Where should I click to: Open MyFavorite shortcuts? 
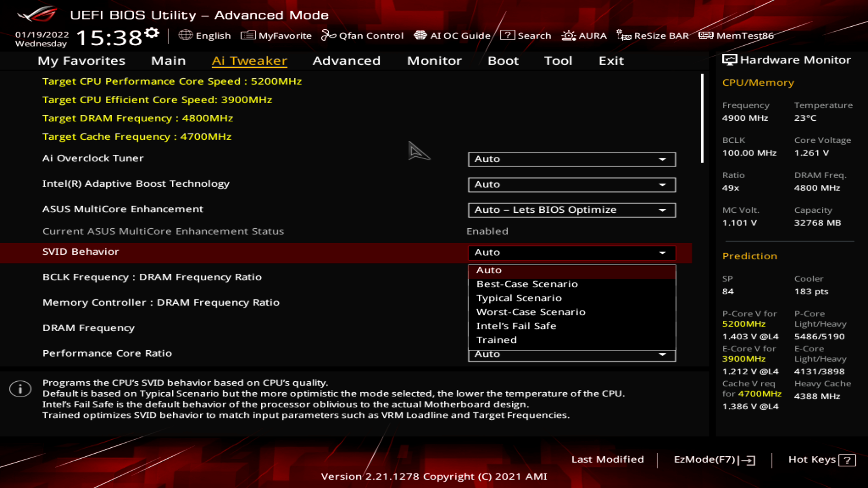[x=276, y=35]
